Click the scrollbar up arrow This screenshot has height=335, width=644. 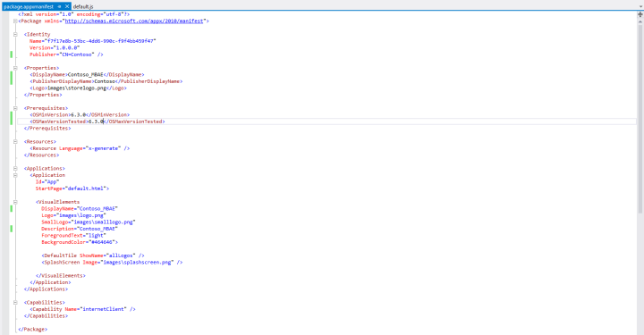click(640, 21)
